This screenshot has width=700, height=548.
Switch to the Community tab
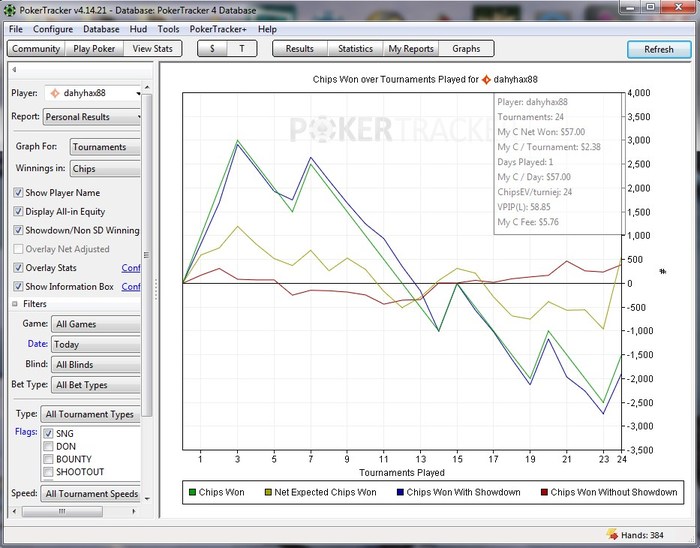[36, 49]
